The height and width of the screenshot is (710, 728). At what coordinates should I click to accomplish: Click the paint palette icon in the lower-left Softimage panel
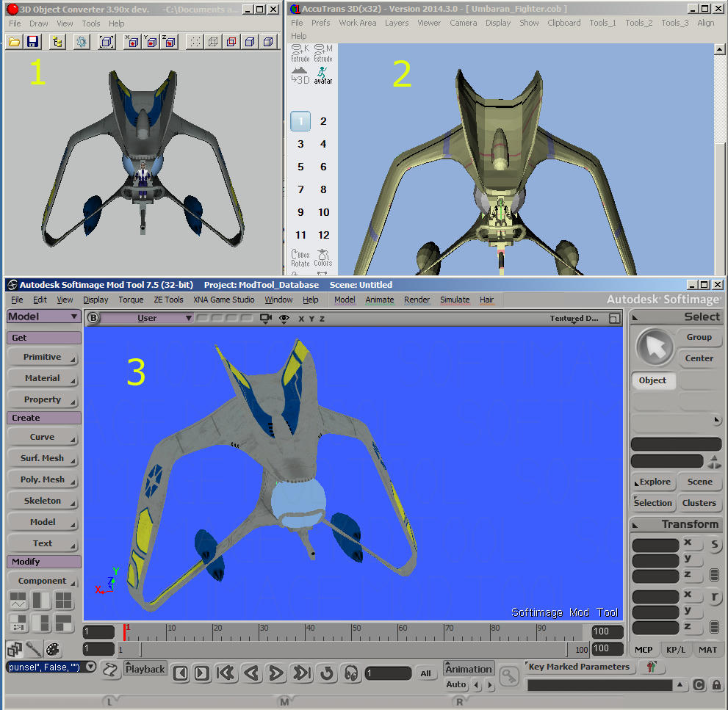(53, 649)
